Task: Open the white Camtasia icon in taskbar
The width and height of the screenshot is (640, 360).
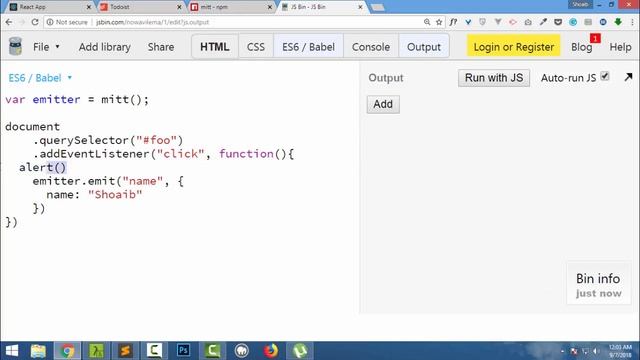Action: [154, 351]
